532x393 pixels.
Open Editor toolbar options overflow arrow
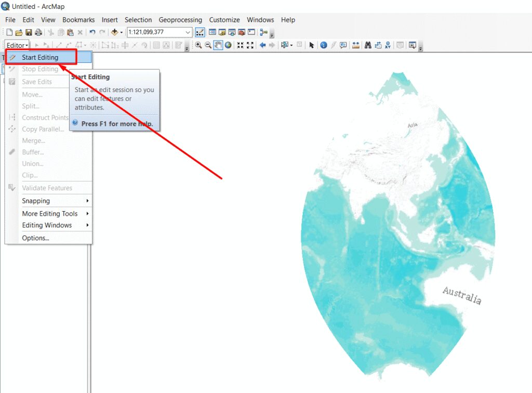pyautogui.click(x=187, y=47)
